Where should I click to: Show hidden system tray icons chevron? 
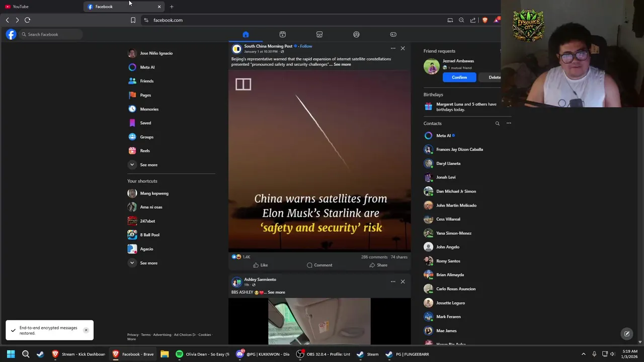coord(584,354)
